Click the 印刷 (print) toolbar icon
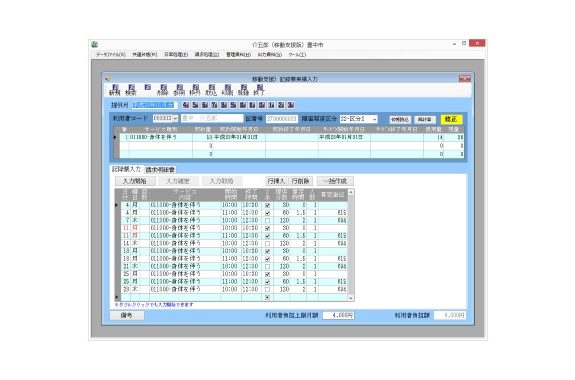This screenshot has width=575, height=380. pyautogui.click(x=227, y=90)
